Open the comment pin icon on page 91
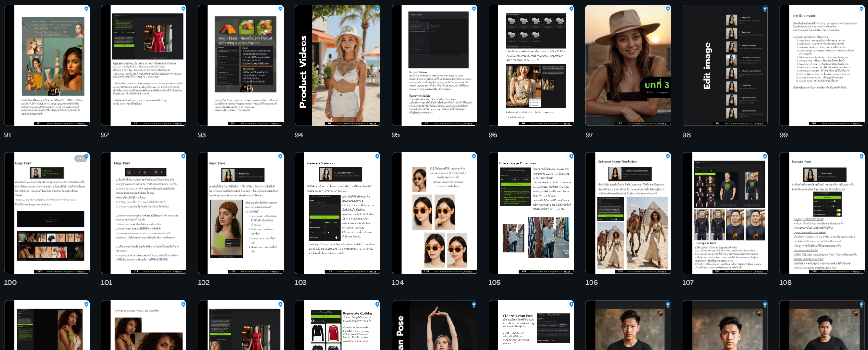 86,8
